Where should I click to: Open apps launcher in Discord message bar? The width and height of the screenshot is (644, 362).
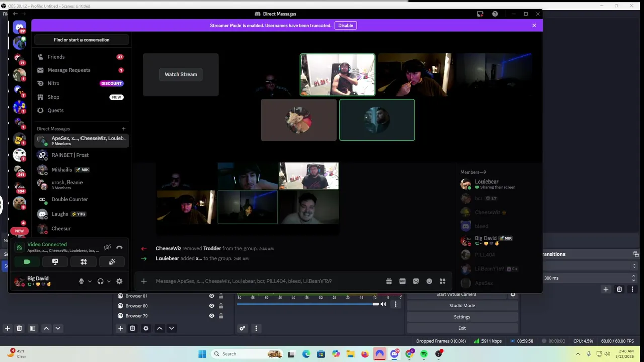442,281
